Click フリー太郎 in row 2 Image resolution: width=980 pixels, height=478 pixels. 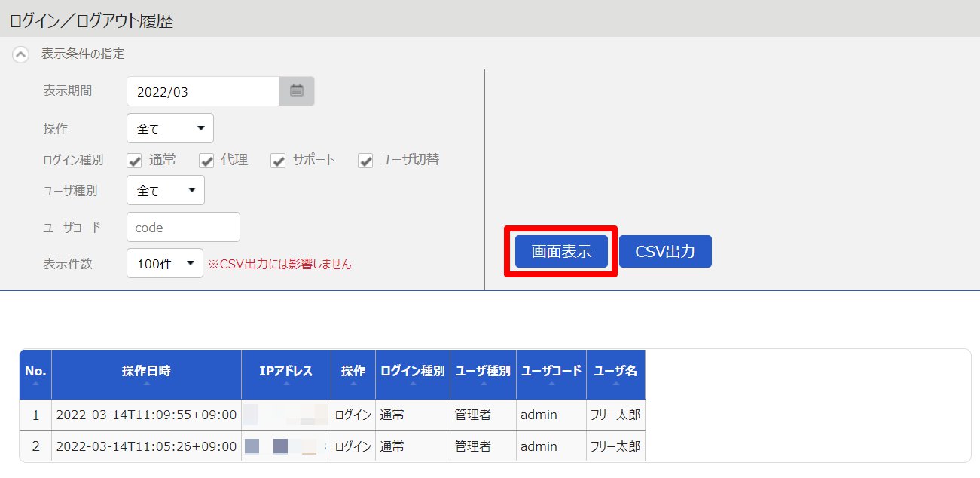pyautogui.click(x=616, y=446)
